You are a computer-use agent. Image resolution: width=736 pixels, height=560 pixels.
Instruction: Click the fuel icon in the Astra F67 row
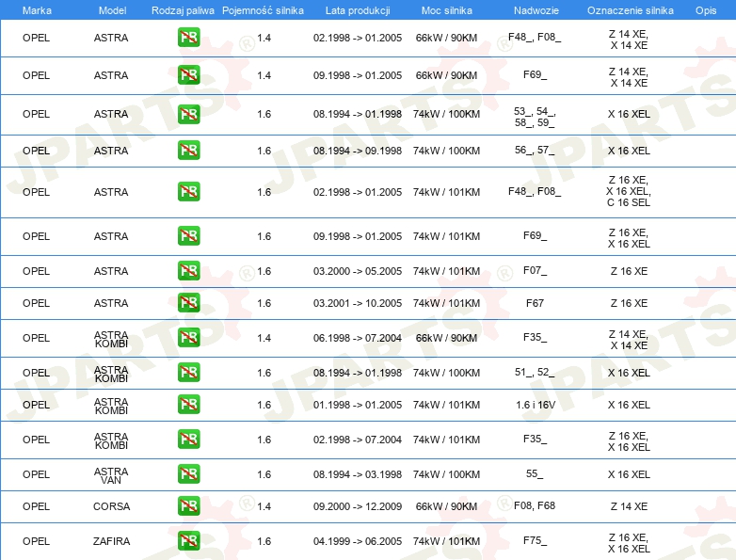[188, 303]
